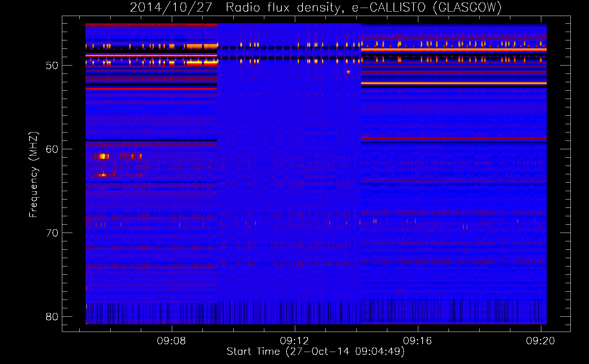This screenshot has width=589, height=364.
Task: Click the "Frequency (MHZ)" axis label
Action: click(33, 175)
